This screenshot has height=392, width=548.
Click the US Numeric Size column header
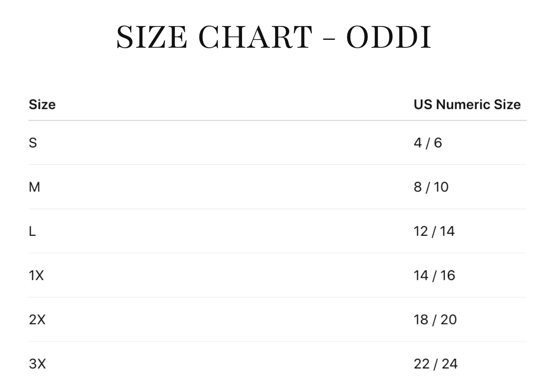click(x=467, y=105)
